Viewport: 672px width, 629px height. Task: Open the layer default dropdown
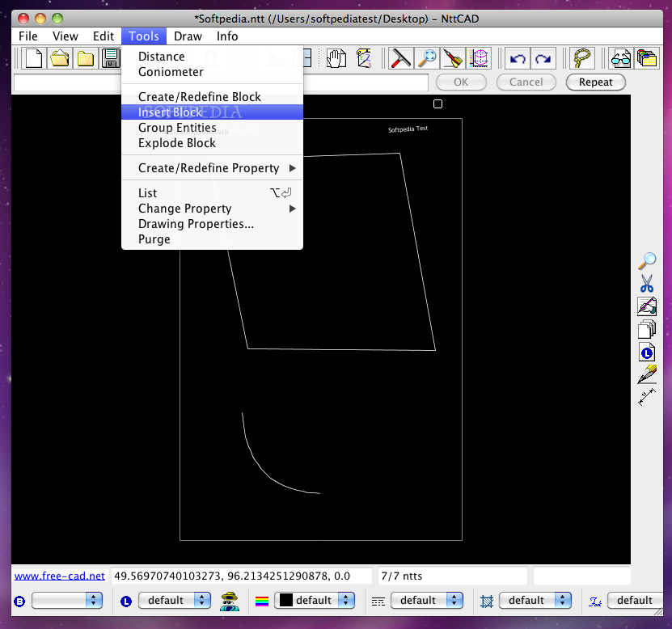(175, 600)
